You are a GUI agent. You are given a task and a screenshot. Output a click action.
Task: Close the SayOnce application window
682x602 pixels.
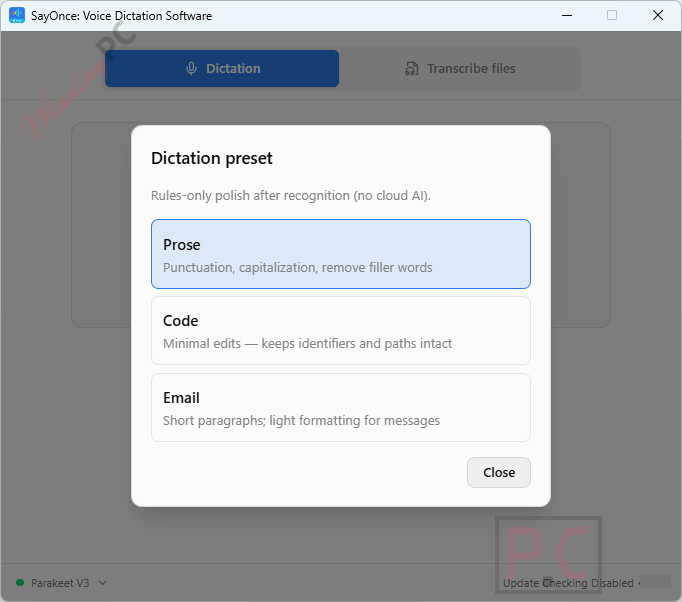click(x=658, y=16)
